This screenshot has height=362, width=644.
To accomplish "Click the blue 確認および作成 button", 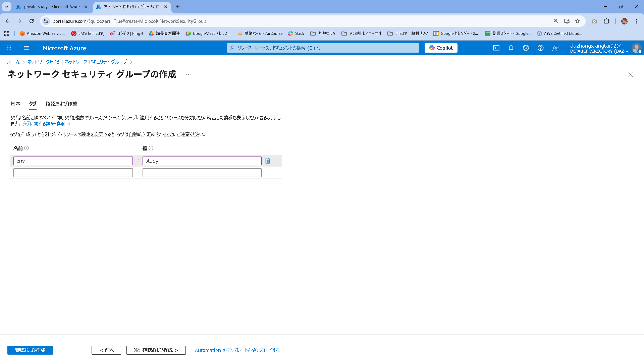I will 30,350.
